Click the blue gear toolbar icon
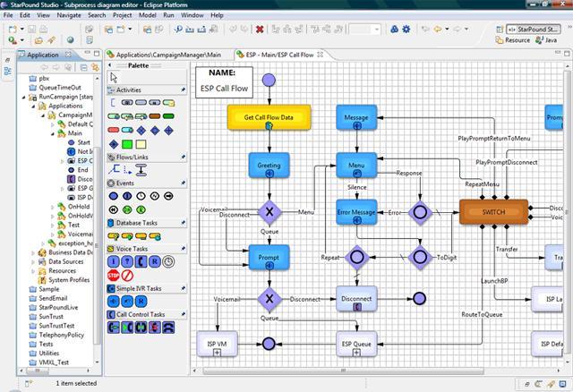The width and height of the screenshot is (573, 392). click(x=406, y=30)
